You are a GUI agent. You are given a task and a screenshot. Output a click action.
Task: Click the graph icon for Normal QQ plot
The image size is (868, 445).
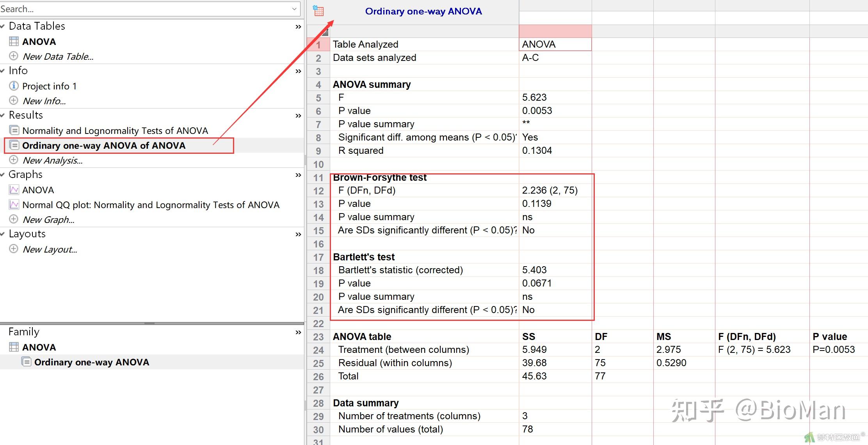tap(14, 205)
